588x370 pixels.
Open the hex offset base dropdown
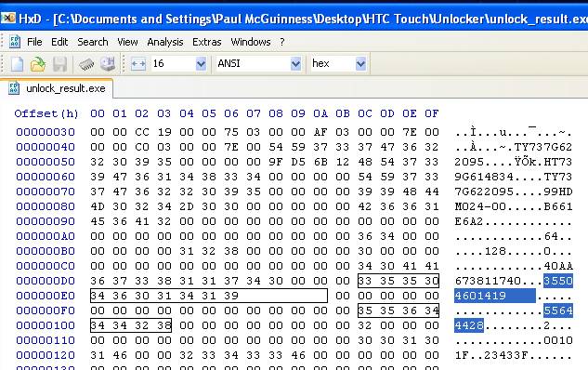(360, 64)
